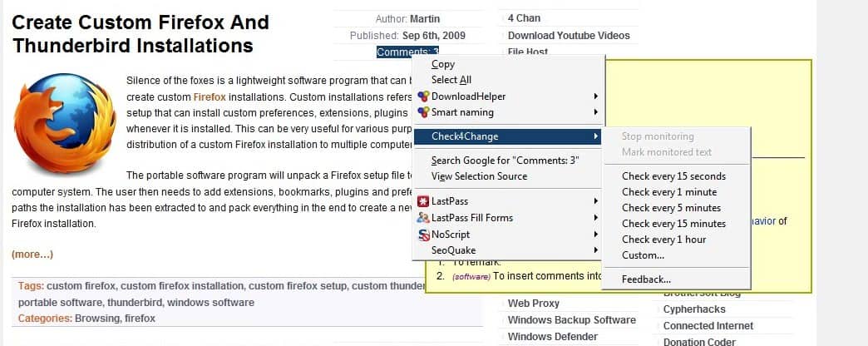Choose Copy from the context menu
868x346 pixels.
(443, 64)
